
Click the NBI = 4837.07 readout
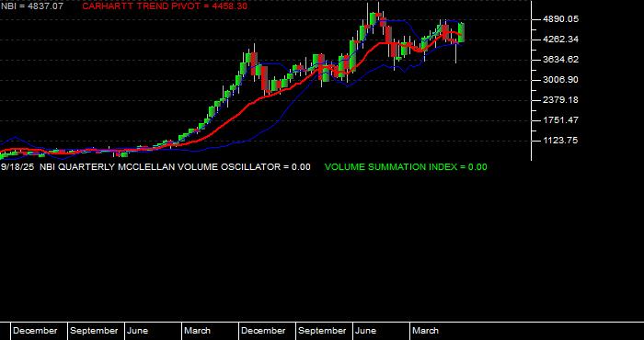point(31,6)
